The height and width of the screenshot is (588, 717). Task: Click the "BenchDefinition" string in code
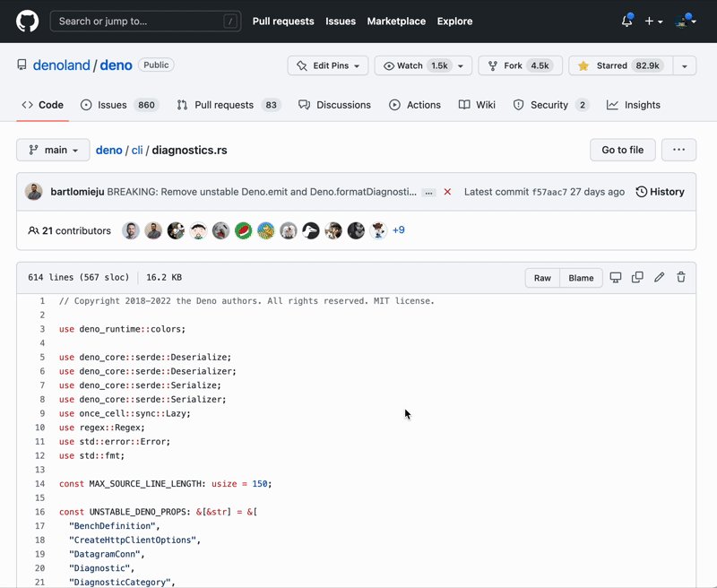[x=112, y=526]
